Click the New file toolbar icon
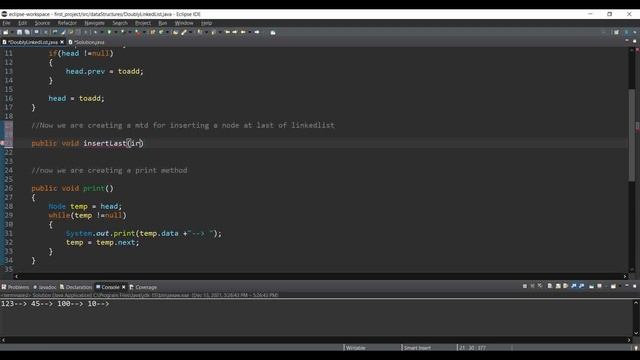640x360 pixels. coord(5,32)
